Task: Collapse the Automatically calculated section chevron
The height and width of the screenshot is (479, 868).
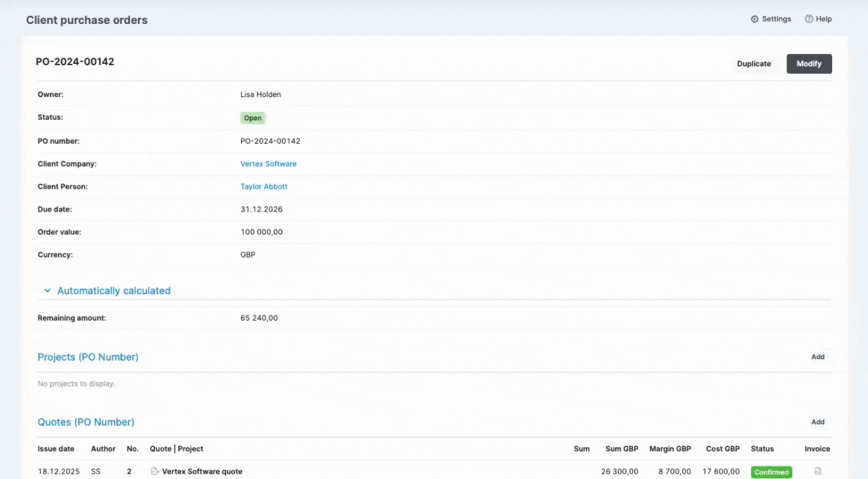Action: coord(47,291)
